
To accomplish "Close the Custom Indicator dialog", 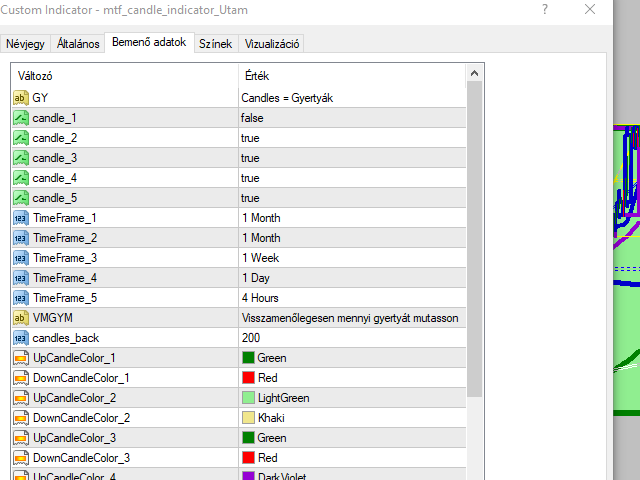I will click(x=590, y=9).
